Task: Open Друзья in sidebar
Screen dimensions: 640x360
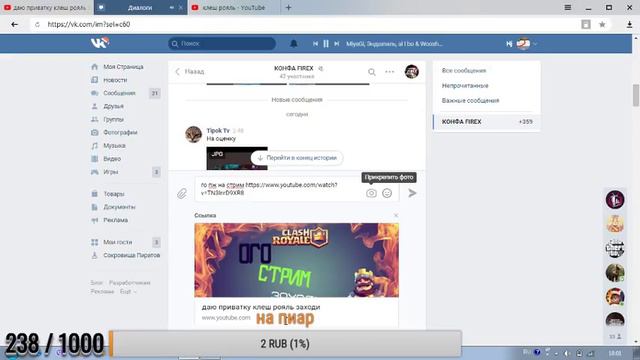Action: [113, 106]
